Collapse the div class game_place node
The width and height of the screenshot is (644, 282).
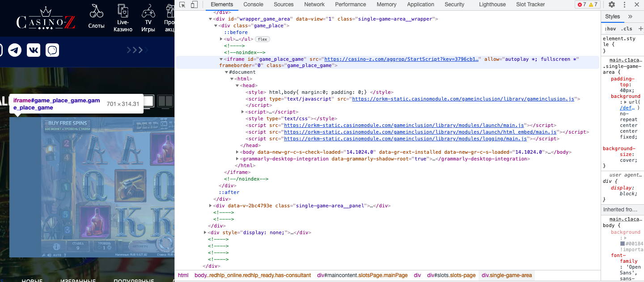click(216, 26)
